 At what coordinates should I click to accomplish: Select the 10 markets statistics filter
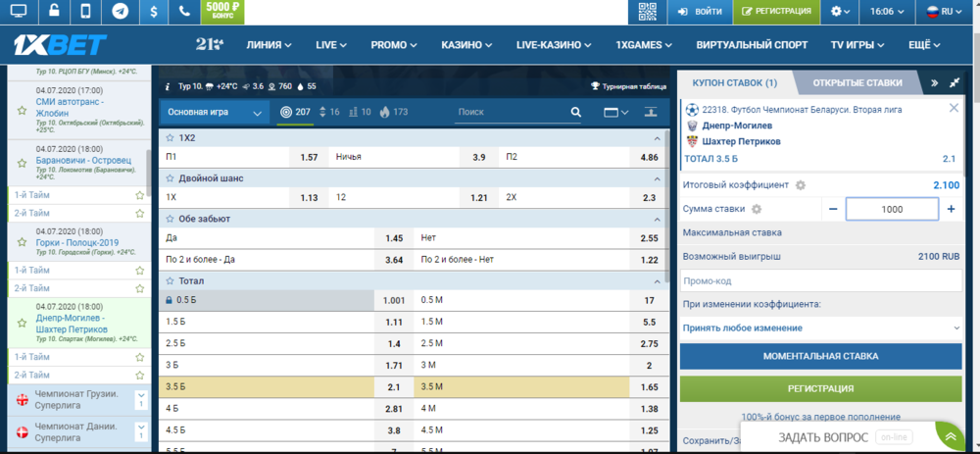coord(360,113)
